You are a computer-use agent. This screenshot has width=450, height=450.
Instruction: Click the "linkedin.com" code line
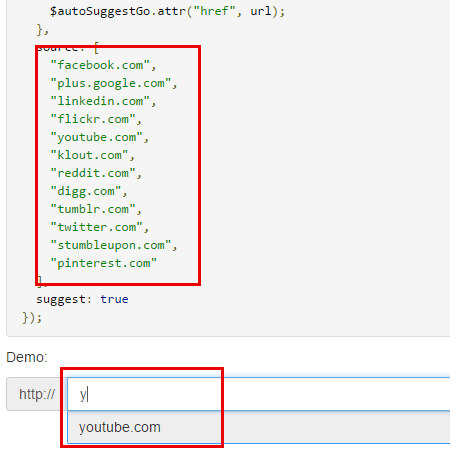(103, 101)
